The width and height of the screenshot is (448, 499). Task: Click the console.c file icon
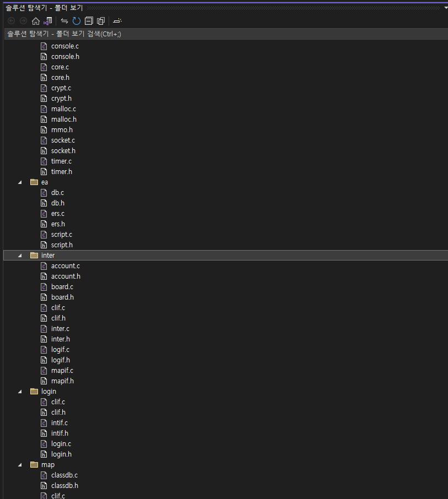coord(44,46)
